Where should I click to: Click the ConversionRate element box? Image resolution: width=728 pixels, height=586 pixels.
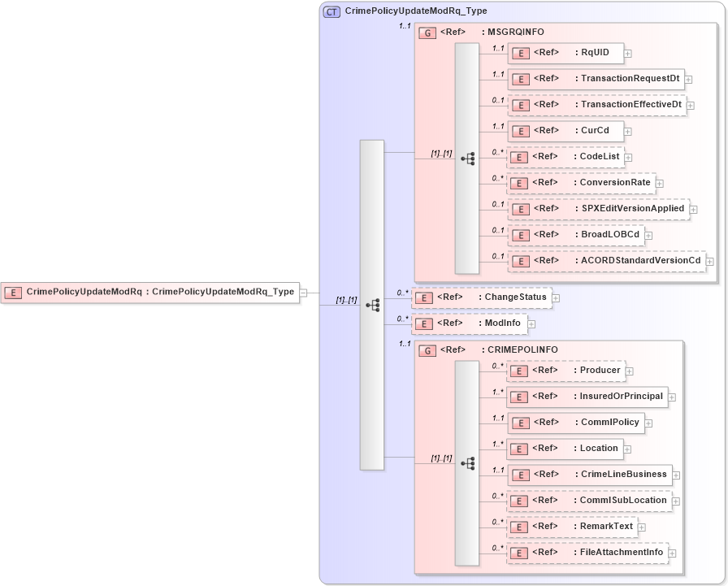[x=577, y=183]
